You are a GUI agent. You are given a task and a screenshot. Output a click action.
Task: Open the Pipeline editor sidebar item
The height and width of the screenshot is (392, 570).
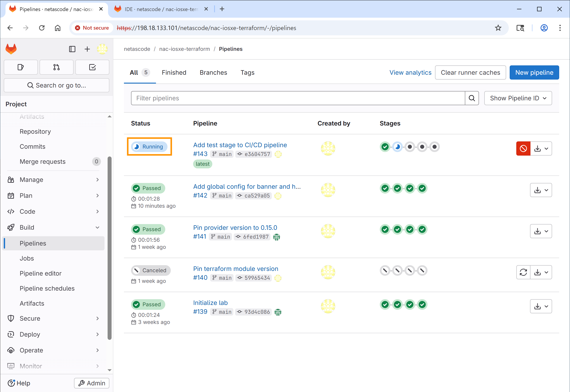tap(40, 273)
